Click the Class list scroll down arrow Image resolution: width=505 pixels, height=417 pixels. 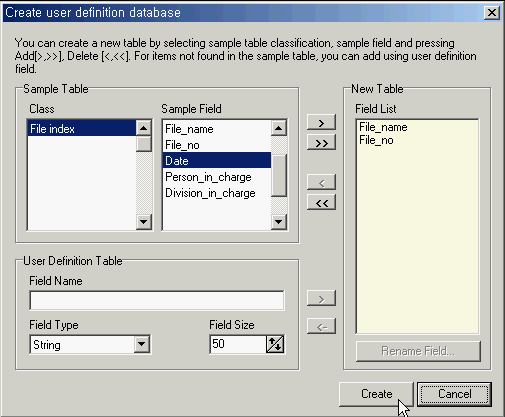pos(144,222)
